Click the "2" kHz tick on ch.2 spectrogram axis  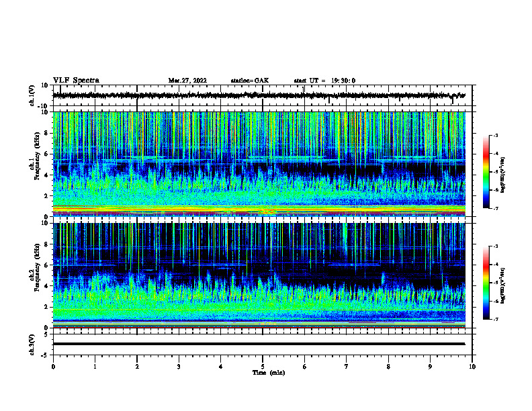click(x=46, y=307)
